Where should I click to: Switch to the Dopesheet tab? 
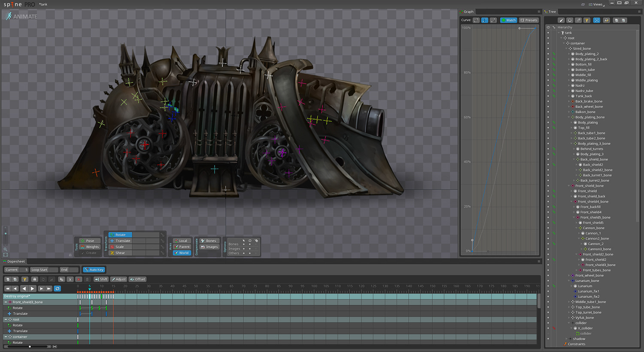pyautogui.click(x=16, y=262)
